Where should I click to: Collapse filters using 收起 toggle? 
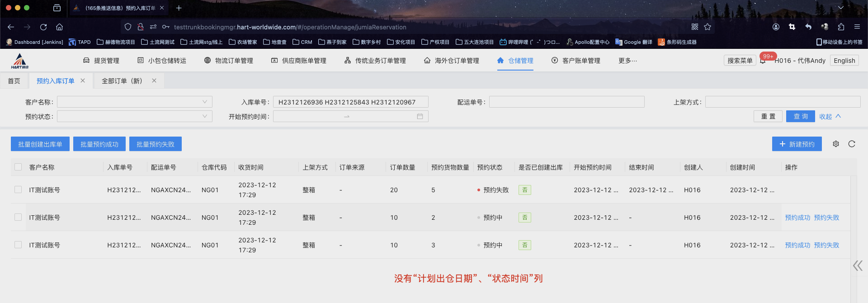[x=830, y=116]
